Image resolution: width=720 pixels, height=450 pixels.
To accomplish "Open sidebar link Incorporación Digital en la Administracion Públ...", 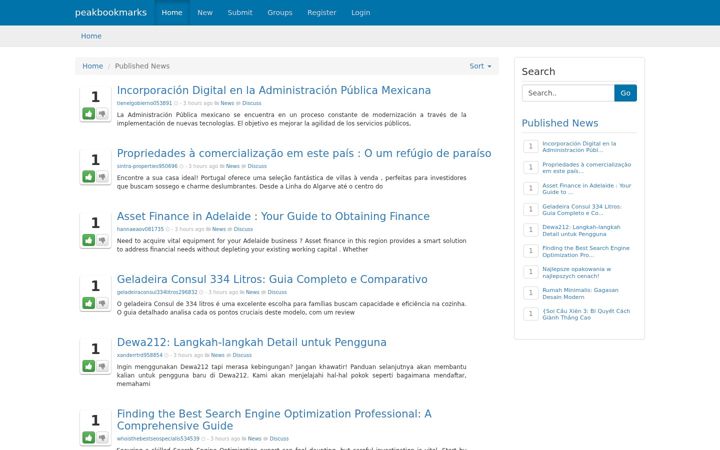I will coord(579,146).
